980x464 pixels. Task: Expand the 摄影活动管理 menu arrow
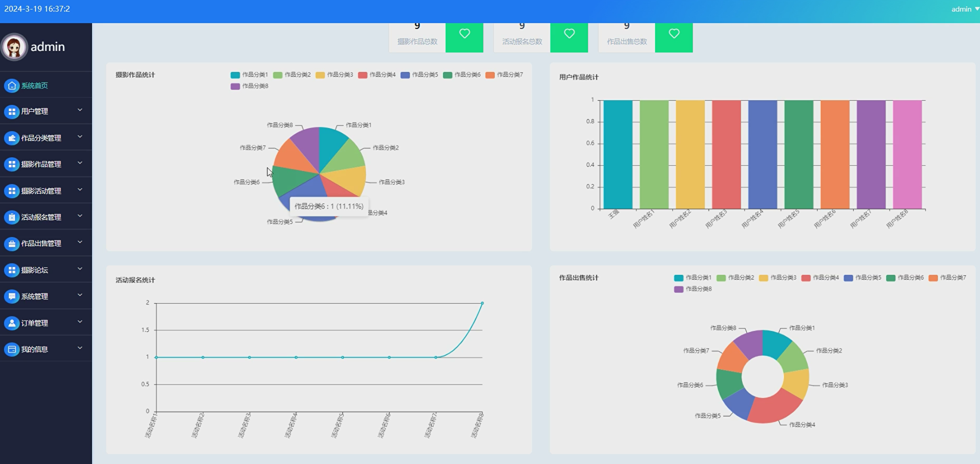[x=80, y=190]
